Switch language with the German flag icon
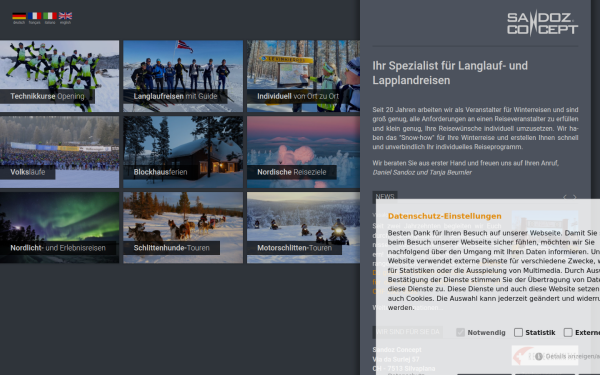The width and height of the screenshot is (600, 375). pos(19,16)
